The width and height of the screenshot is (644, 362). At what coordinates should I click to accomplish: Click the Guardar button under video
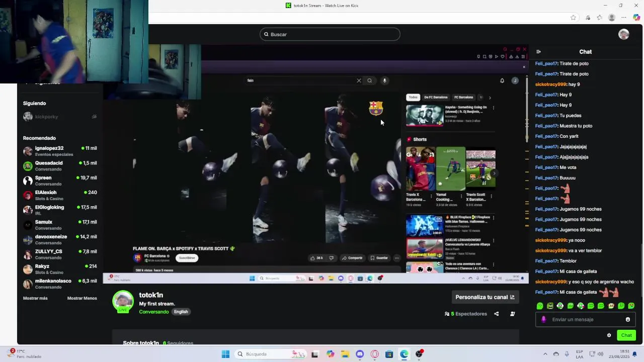[x=379, y=258]
